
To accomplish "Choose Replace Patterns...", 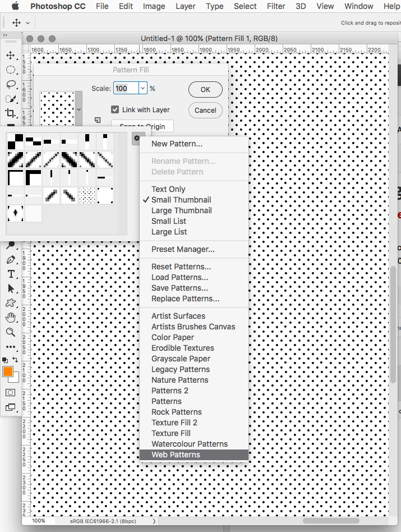I will pyautogui.click(x=194, y=299).
